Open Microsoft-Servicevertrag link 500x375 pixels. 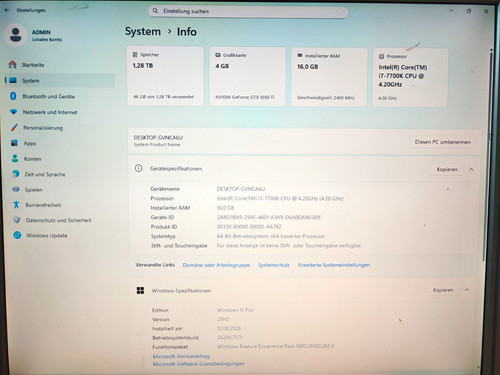[181, 356]
